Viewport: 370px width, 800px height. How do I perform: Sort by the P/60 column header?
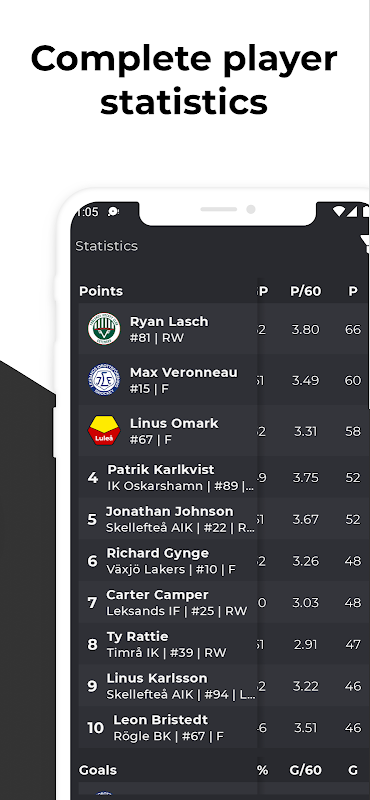coord(305,291)
